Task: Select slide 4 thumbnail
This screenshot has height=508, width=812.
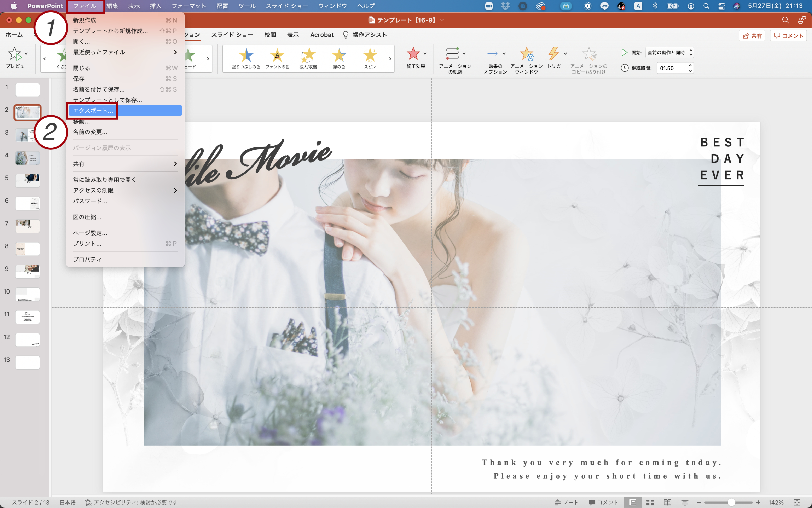Action: coord(28,158)
